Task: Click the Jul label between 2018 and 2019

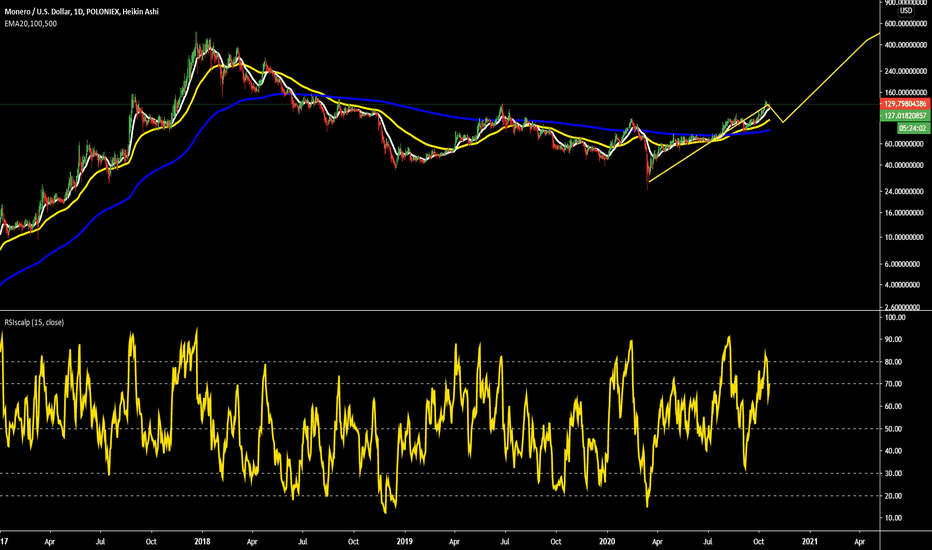Action: pos(303,542)
